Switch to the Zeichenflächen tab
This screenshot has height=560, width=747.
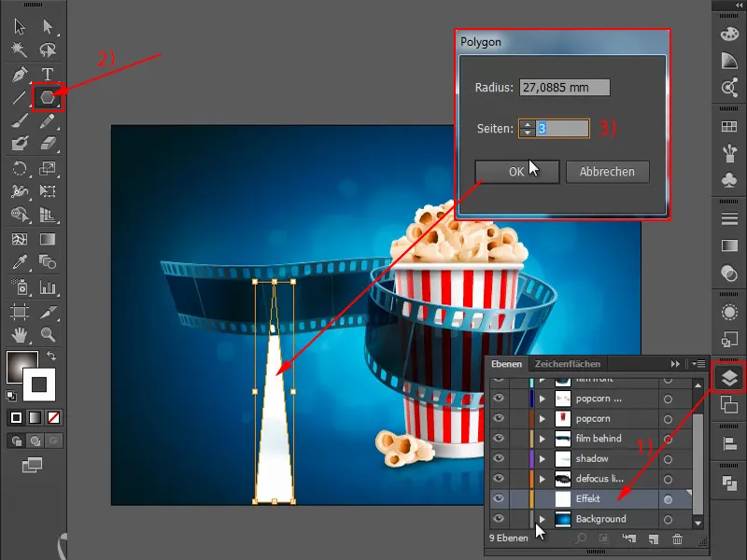click(568, 364)
